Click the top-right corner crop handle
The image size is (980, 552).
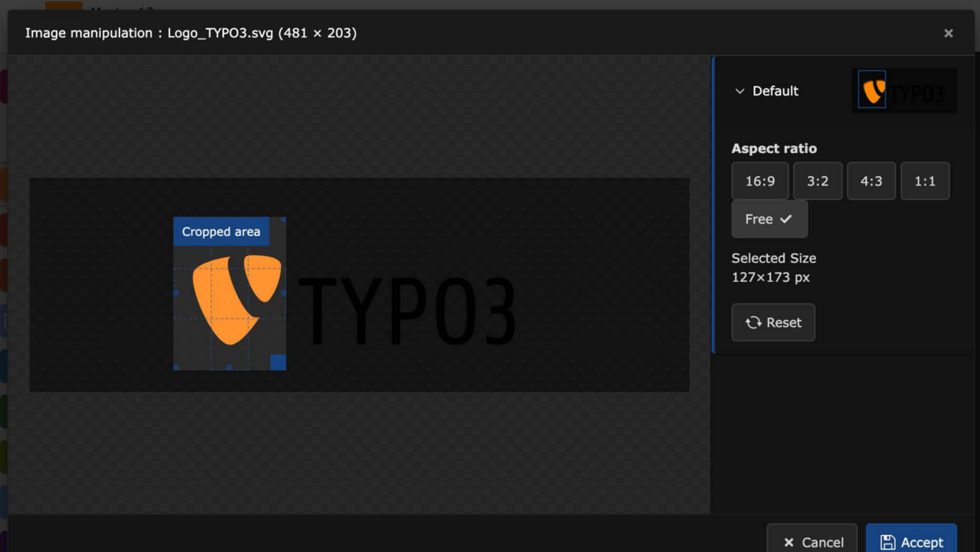pyautogui.click(x=283, y=220)
